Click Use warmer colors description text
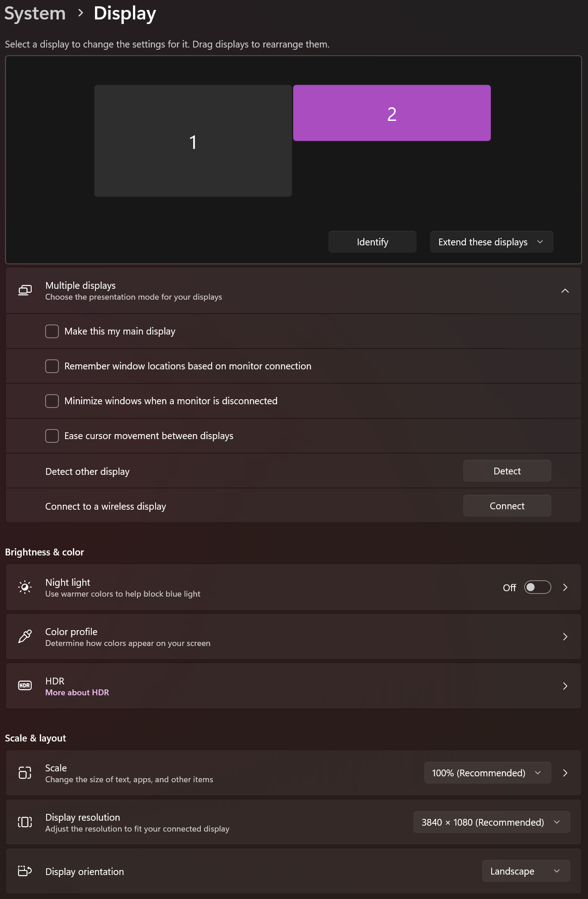The height and width of the screenshot is (899, 588). (x=123, y=594)
